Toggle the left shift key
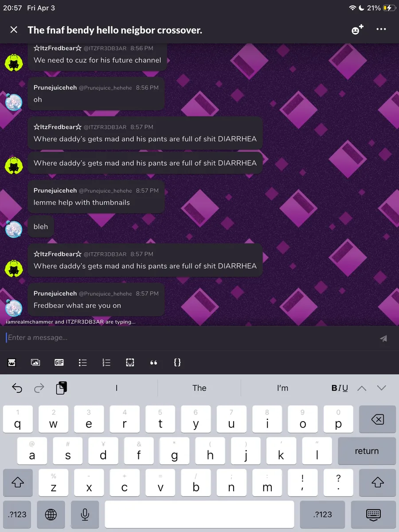Viewport: 399px width, 532px height. click(18, 482)
